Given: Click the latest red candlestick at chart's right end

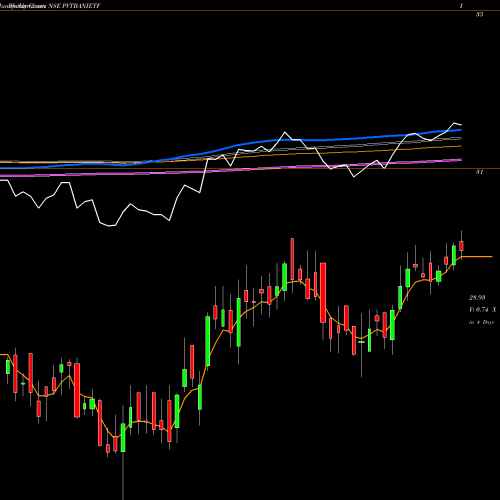Looking at the screenshot, I should [461, 245].
